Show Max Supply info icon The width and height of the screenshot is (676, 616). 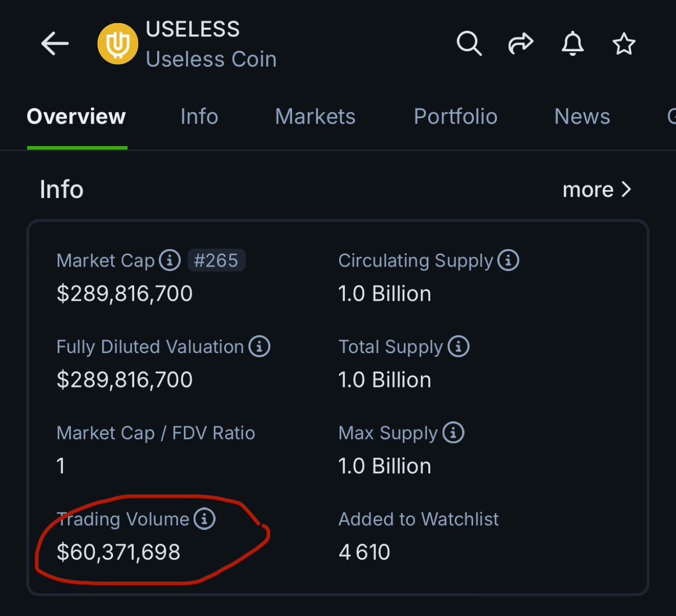453,433
